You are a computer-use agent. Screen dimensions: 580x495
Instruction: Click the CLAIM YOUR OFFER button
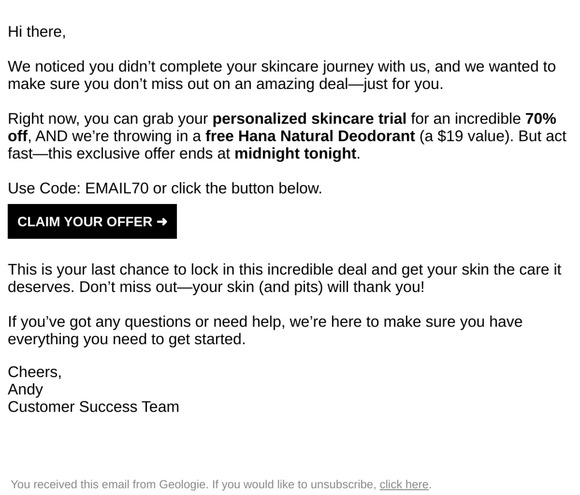(x=92, y=221)
